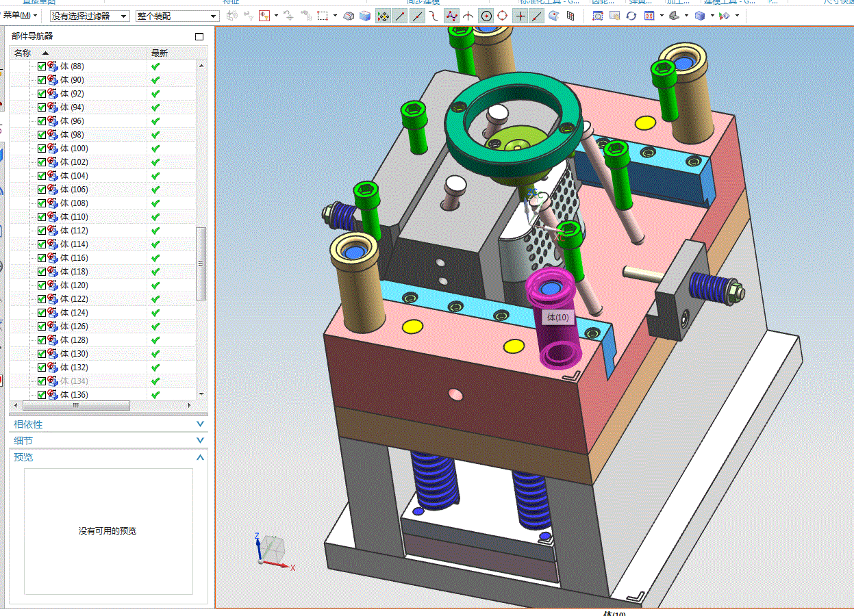Toggle the intersection snap point icon
This screenshot has width=854, height=616.
click(469, 16)
